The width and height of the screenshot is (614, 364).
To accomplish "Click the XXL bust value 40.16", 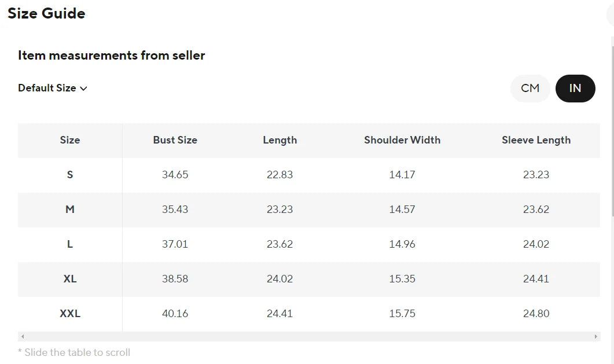I will [x=175, y=314].
